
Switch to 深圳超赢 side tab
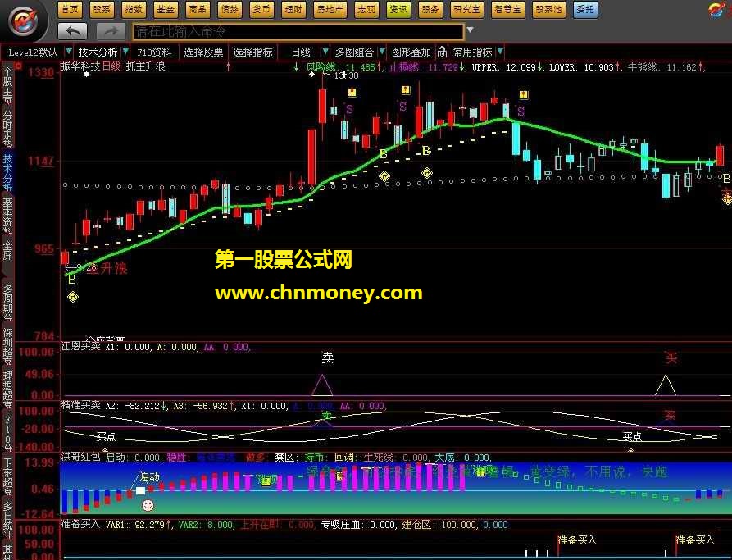8,346
